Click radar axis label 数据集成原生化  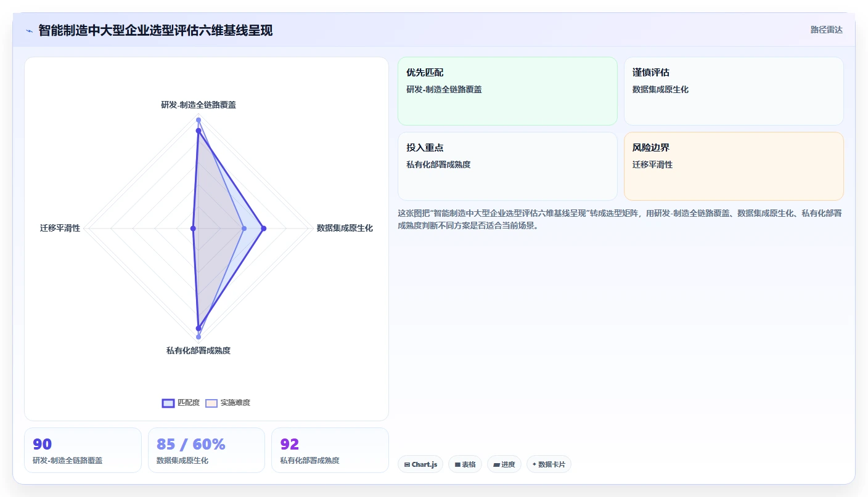coord(345,228)
